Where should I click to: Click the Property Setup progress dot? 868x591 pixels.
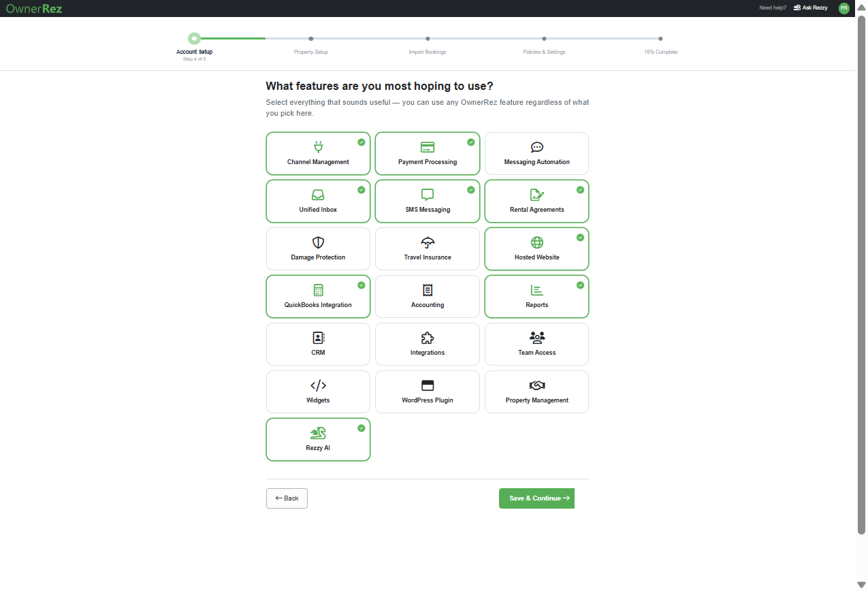(311, 39)
